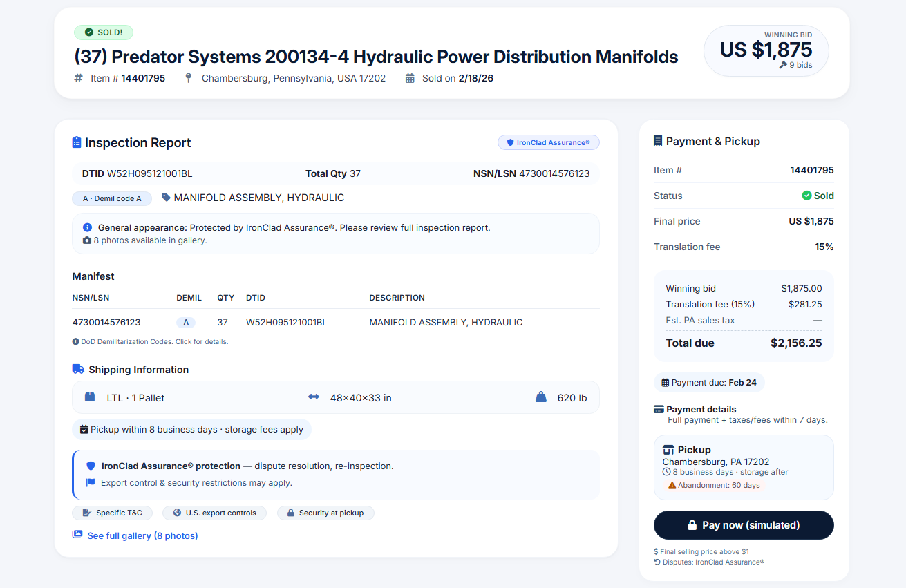Click the dimensions arrow icon by 48×40×33 in
Viewport: 906px width, 588px height.
click(314, 397)
